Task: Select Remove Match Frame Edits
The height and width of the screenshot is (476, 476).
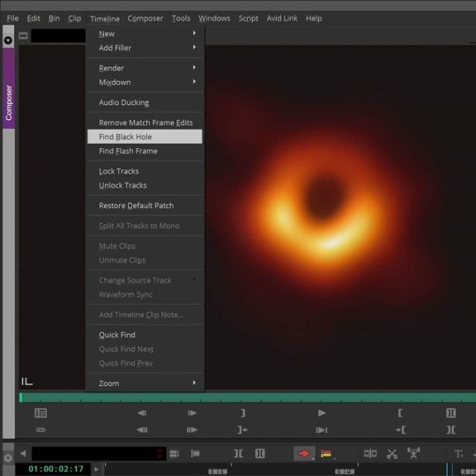Action: [145, 123]
